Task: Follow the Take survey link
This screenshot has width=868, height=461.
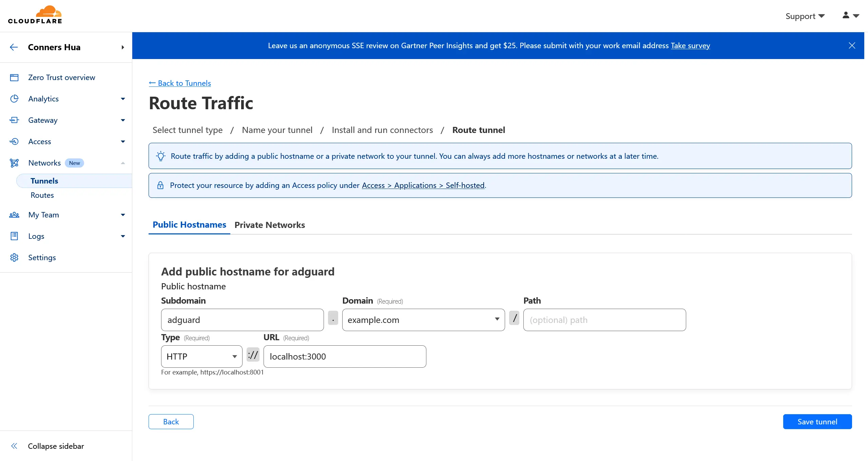Action: [x=690, y=45]
